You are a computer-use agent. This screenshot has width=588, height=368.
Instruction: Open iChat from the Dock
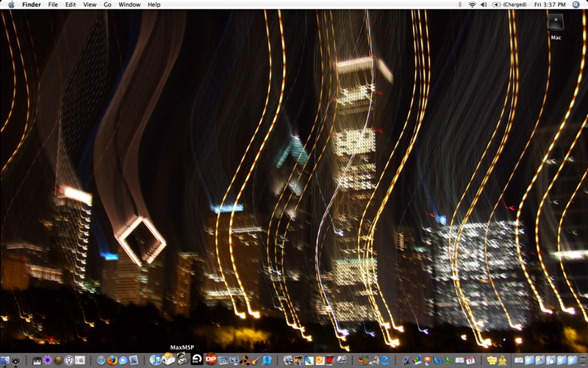(123, 361)
